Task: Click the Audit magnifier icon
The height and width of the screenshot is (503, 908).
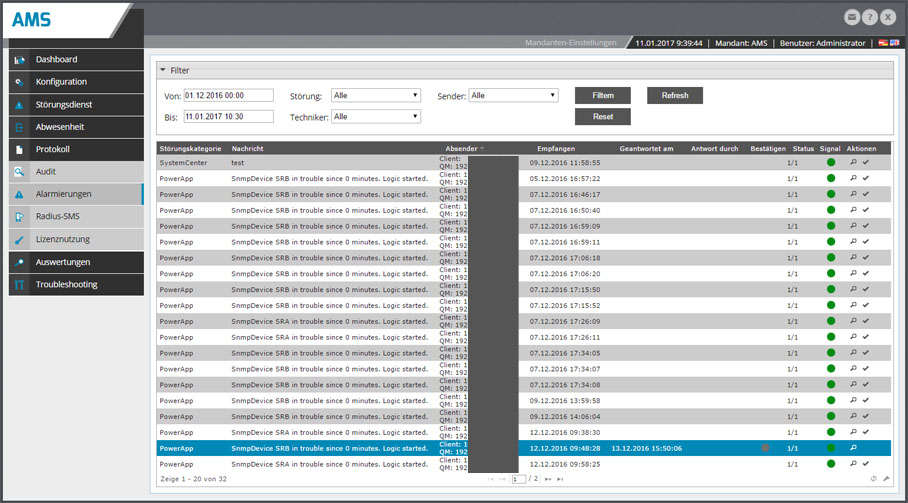Action: tap(20, 172)
